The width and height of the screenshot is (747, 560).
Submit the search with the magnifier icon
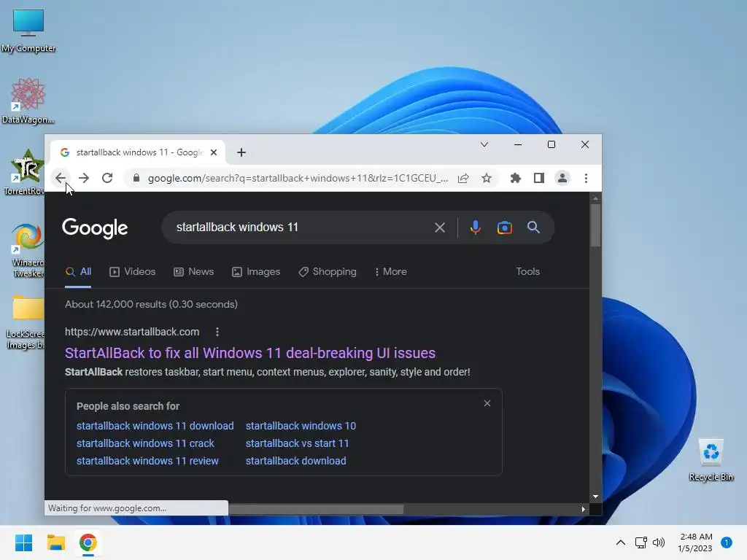click(533, 227)
